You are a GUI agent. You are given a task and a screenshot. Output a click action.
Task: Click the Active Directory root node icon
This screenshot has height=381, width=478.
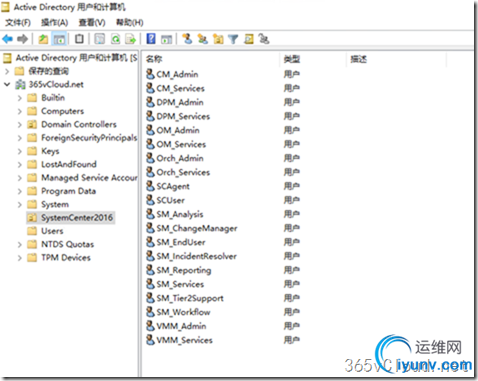click(x=7, y=58)
